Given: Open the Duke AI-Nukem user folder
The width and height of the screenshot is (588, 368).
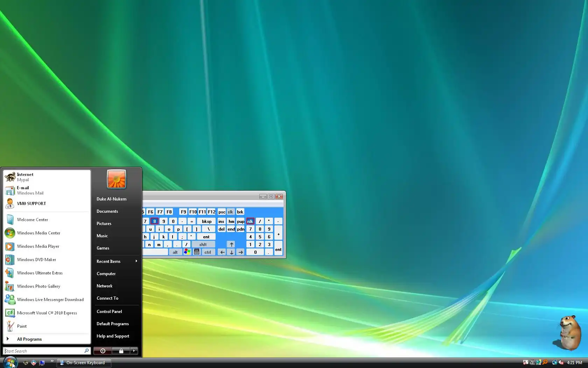Looking at the screenshot, I should click(117, 199).
